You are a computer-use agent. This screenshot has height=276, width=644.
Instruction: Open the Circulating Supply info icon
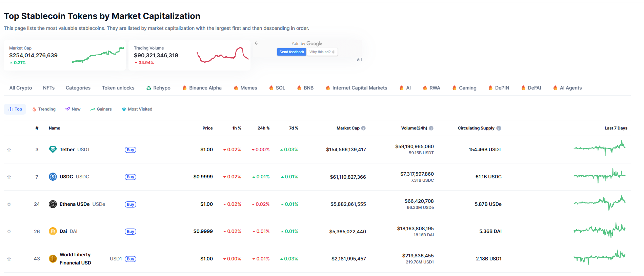pyautogui.click(x=499, y=128)
